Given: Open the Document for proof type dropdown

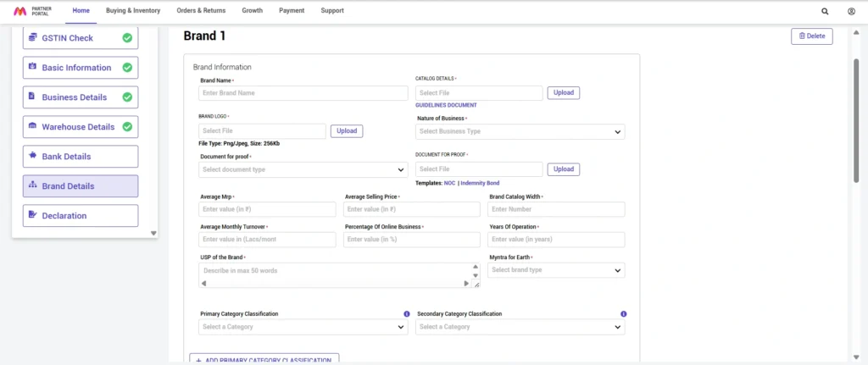Looking at the screenshot, I should (303, 169).
